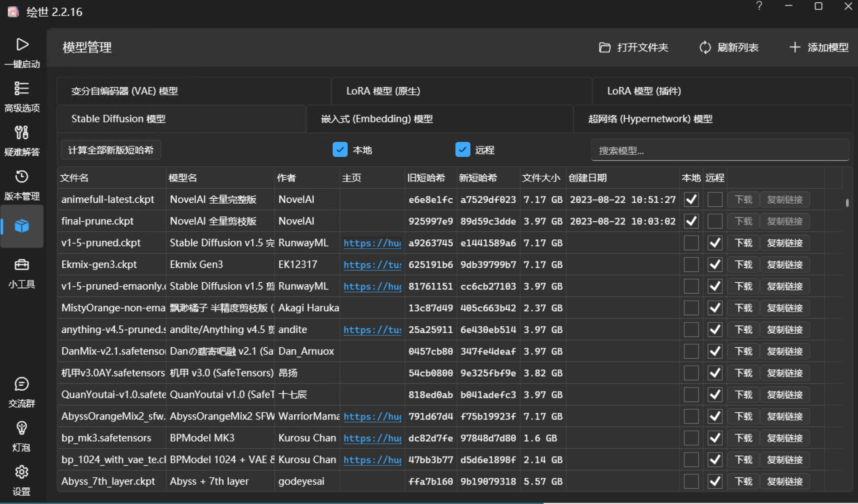Toggle remote checkbox for v1-5-pruned.ckpt
The image size is (858, 504).
715,243
